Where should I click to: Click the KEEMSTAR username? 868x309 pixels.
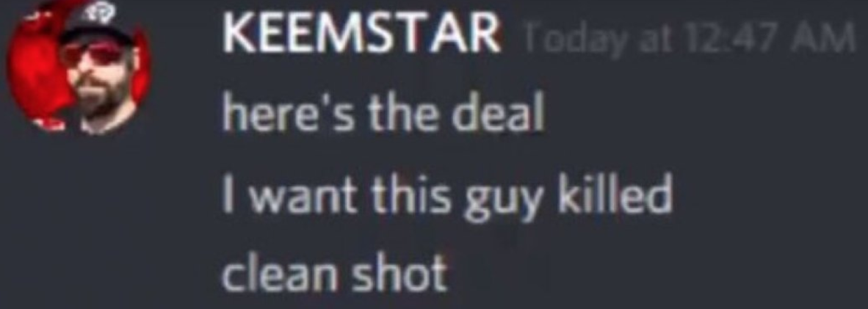tap(361, 37)
